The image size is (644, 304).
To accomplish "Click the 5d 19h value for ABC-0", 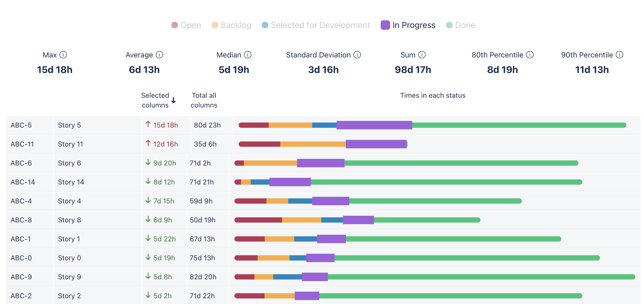I will point(164,258).
